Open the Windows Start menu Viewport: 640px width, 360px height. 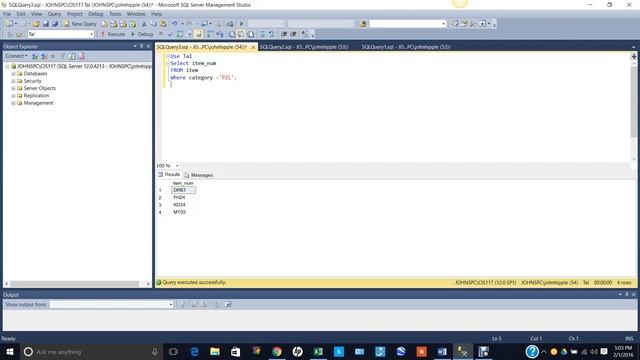10,351
